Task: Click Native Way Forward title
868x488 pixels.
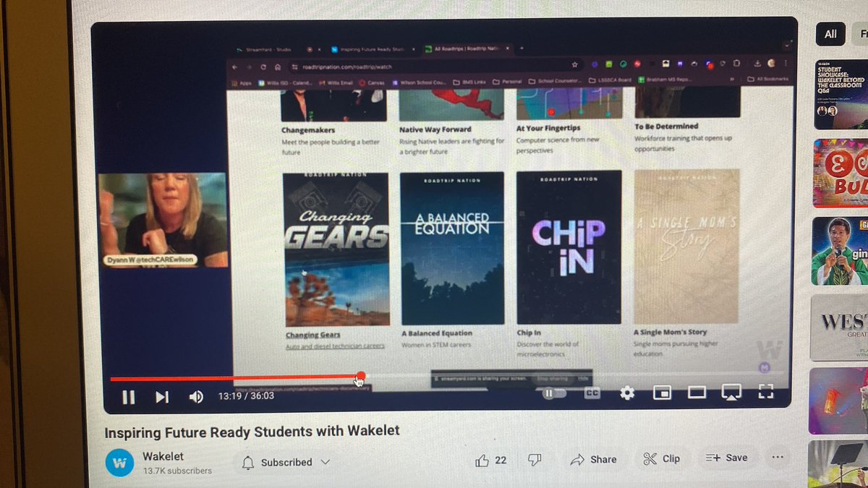Action: coord(435,130)
